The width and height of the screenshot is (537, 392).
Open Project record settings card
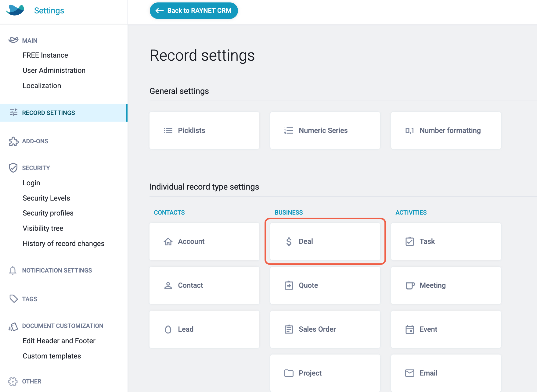pos(325,373)
